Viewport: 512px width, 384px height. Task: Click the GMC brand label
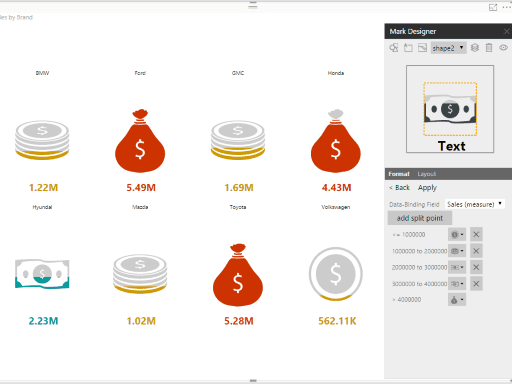click(238, 73)
